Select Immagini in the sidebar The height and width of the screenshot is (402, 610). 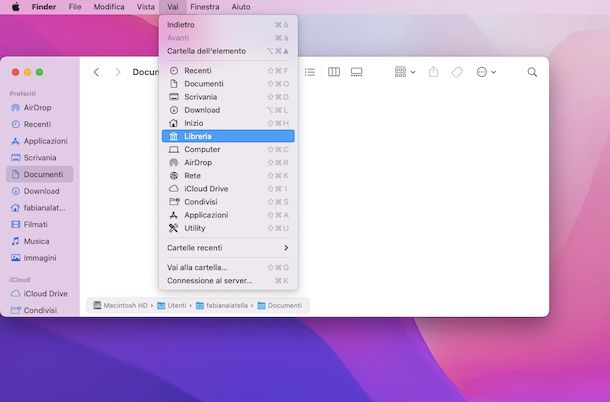tap(40, 258)
